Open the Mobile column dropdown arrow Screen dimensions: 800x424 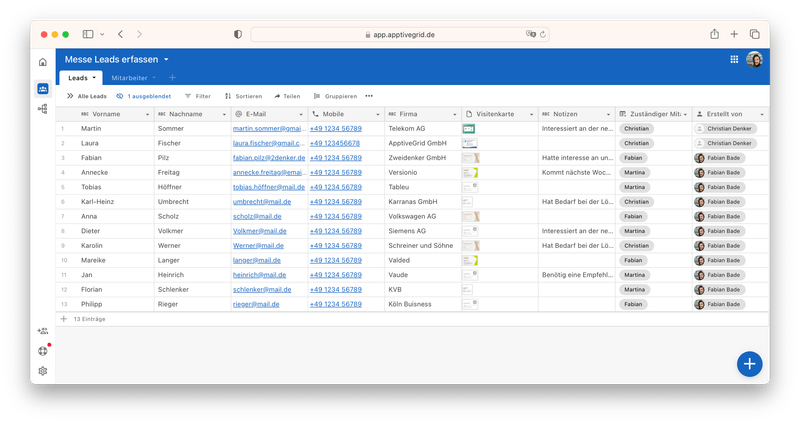coord(378,114)
